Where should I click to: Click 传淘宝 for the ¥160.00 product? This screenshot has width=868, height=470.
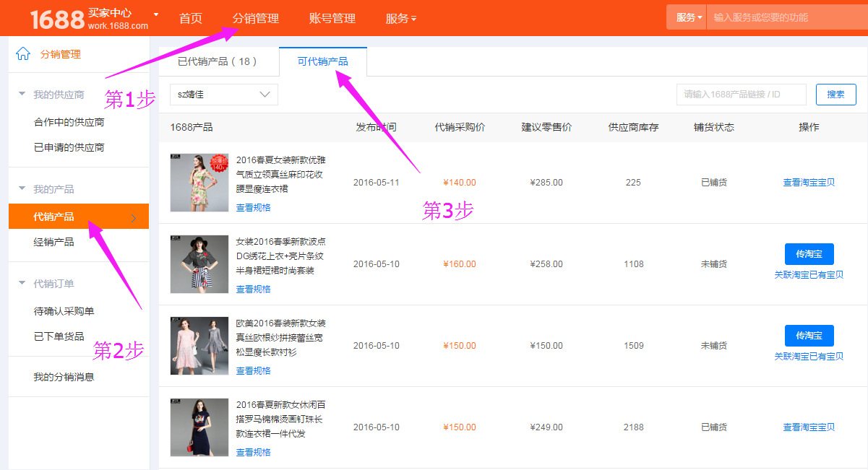(809, 254)
